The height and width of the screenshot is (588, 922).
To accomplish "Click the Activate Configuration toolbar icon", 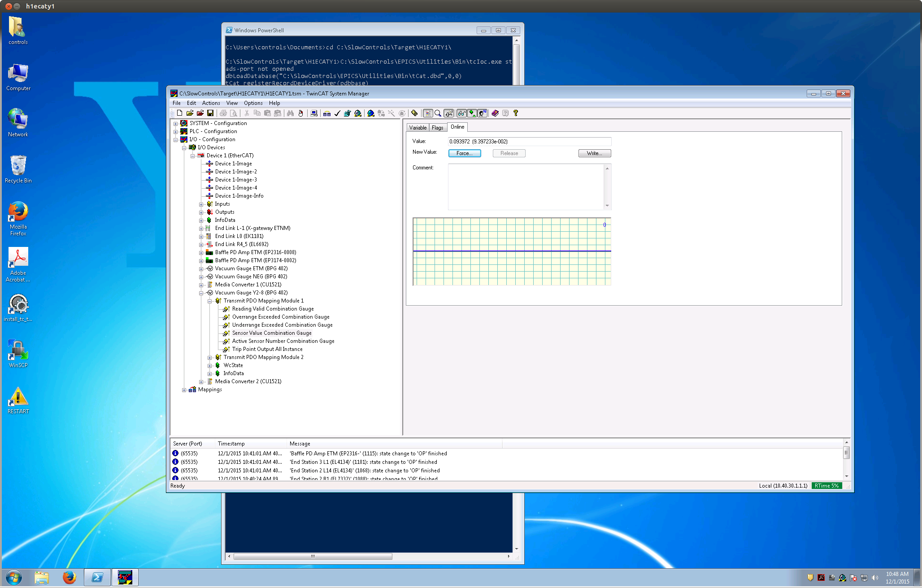I will click(x=347, y=113).
